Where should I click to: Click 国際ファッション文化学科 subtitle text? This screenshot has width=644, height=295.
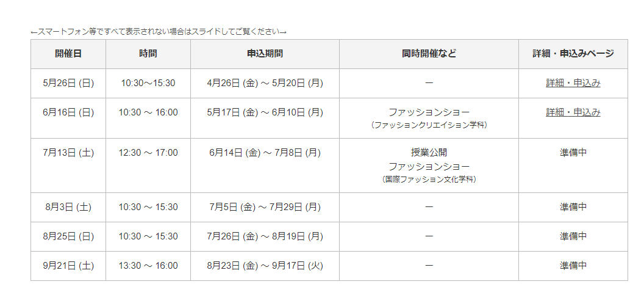point(429,180)
